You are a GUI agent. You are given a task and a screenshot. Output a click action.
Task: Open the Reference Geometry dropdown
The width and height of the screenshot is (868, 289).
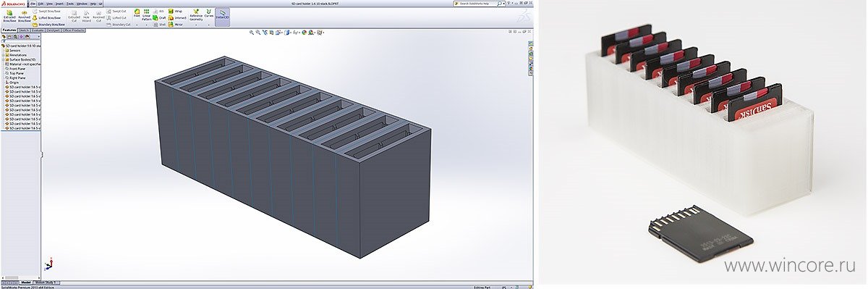195,15
